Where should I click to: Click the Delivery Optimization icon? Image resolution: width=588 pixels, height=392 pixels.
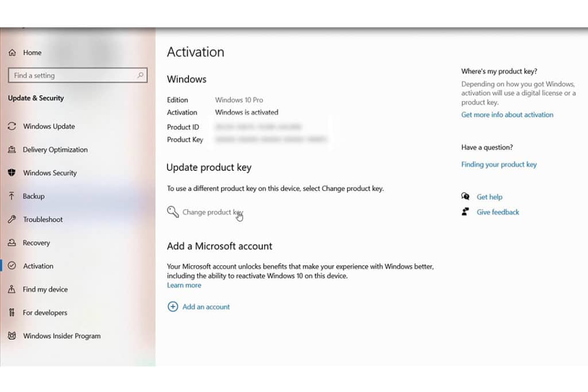tap(12, 150)
